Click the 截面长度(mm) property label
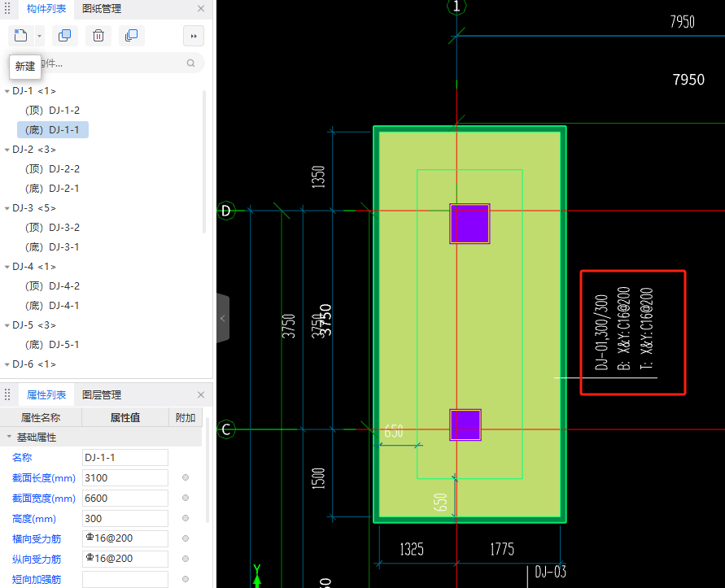This screenshot has height=588, width=725. click(x=43, y=478)
